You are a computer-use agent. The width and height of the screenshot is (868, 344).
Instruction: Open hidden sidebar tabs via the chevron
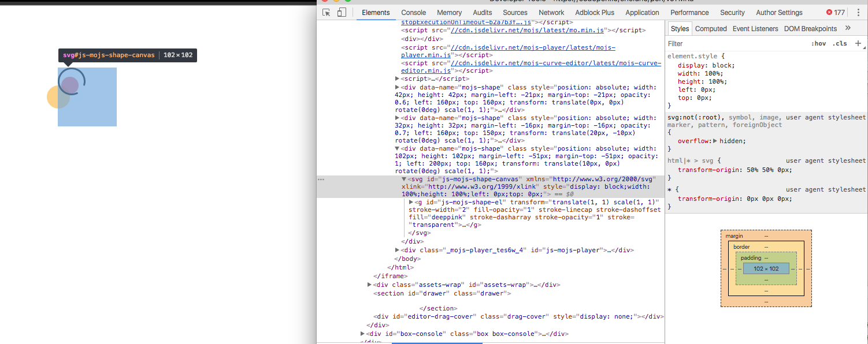[x=848, y=27]
